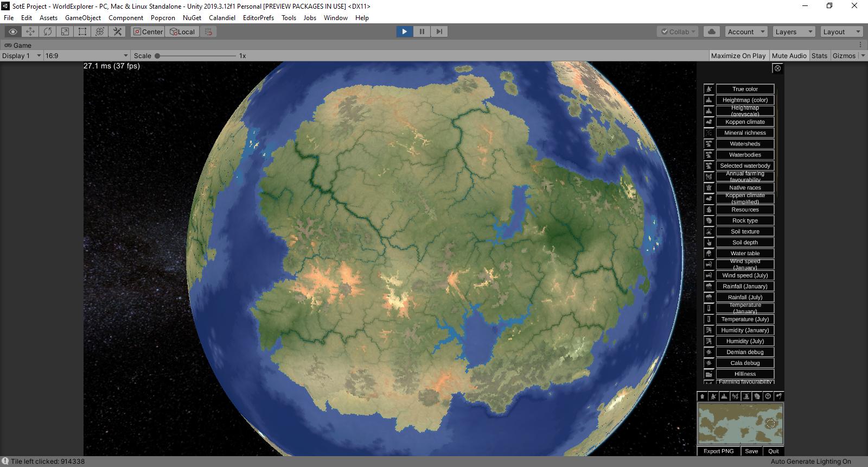This screenshot has width=868, height=467.
Task: Switch to the Game tab
Action: tap(18, 45)
